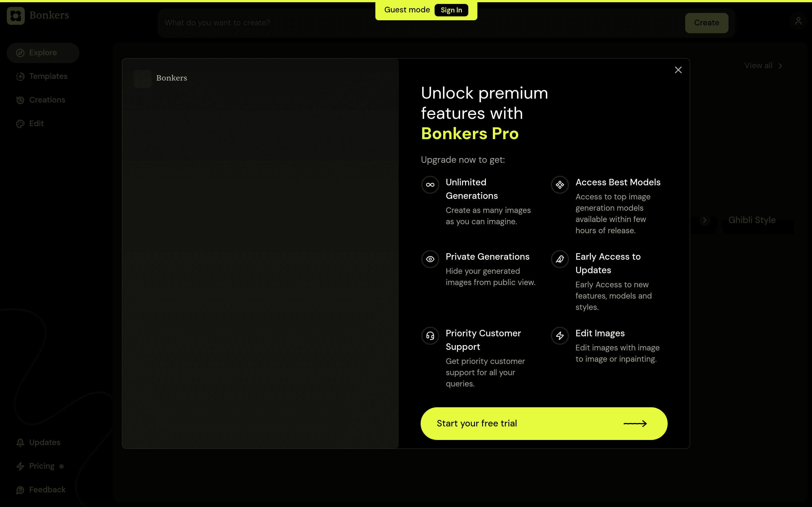Click the Updates bell icon
The width and height of the screenshot is (812, 507).
(x=20, y=442)
